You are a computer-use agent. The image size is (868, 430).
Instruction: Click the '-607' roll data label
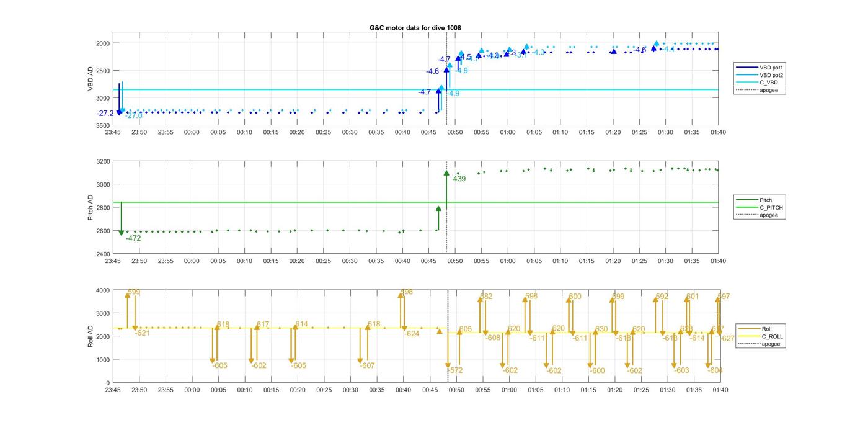[x=367, y=366]
